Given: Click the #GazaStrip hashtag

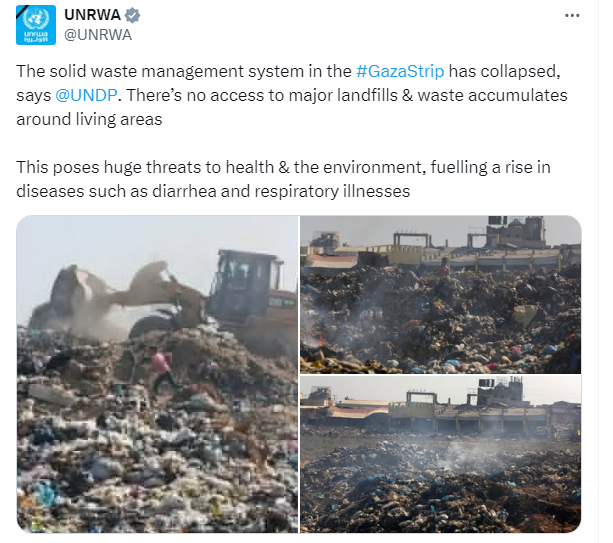Looking at the screenshot, I should pyautogui.click(x=400, y=71).
